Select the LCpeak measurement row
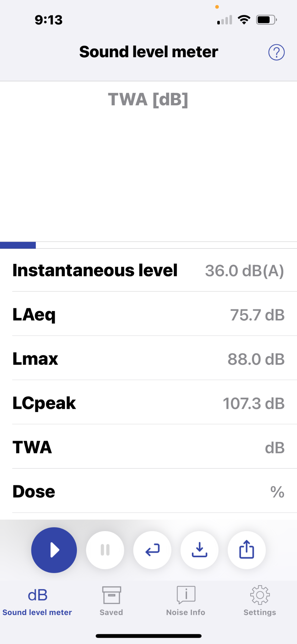 (148, 402)
